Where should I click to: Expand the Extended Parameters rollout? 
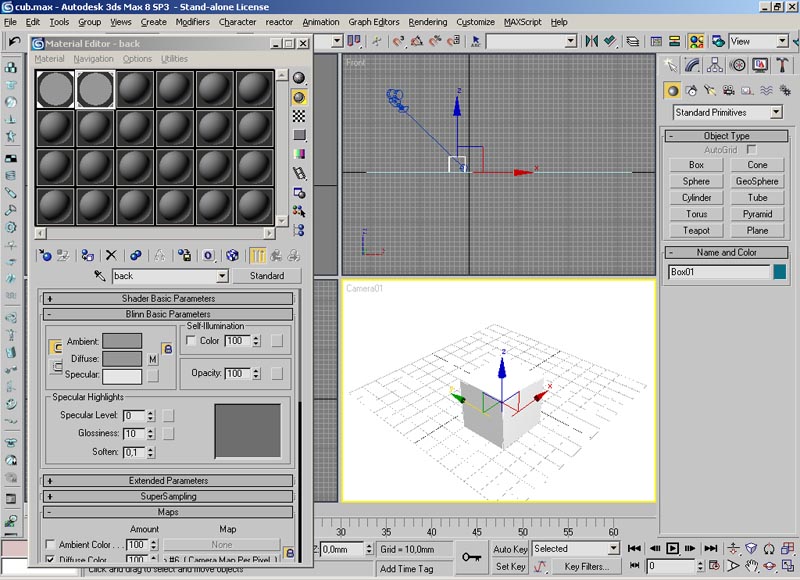[168, 481]
